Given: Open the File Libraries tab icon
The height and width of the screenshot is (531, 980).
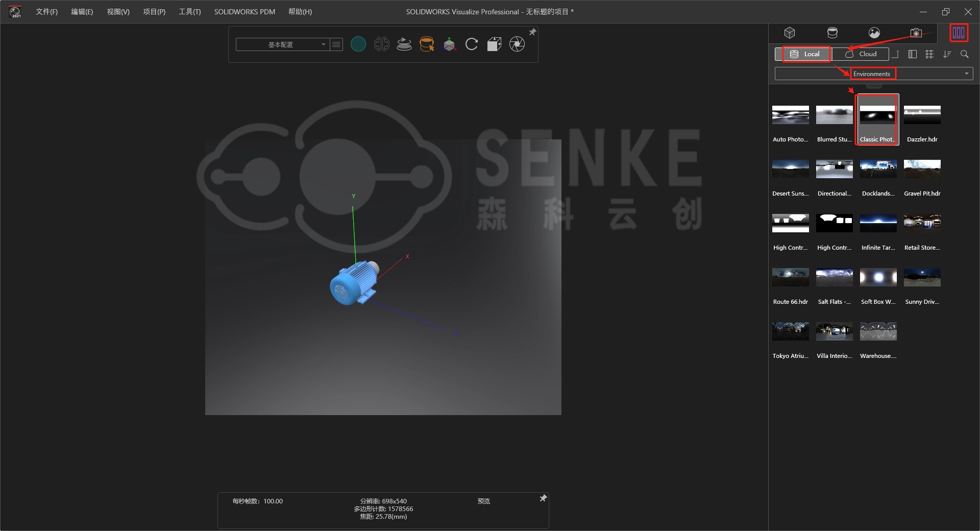Looking at the screenshot, I should (x=959, y=33).
